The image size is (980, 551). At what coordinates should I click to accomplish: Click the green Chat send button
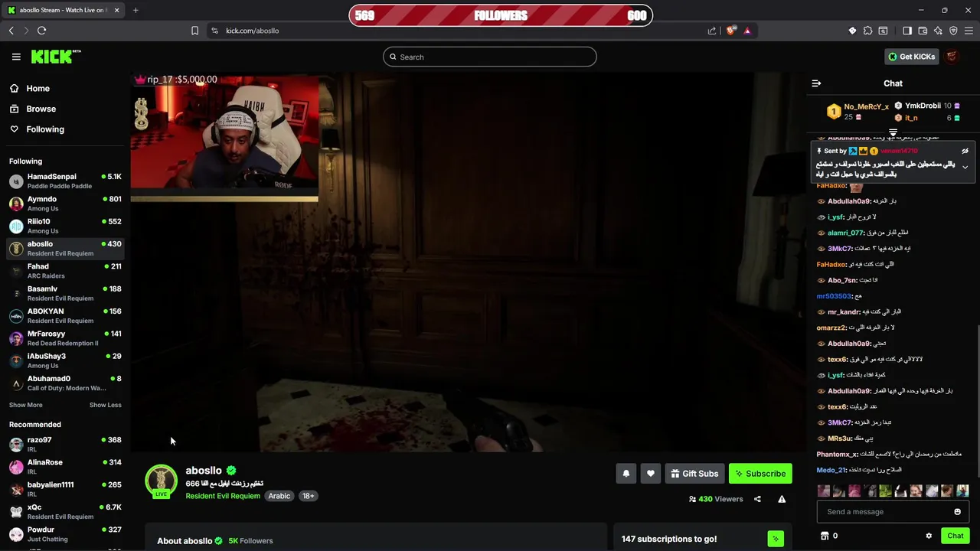coord(955,536)
